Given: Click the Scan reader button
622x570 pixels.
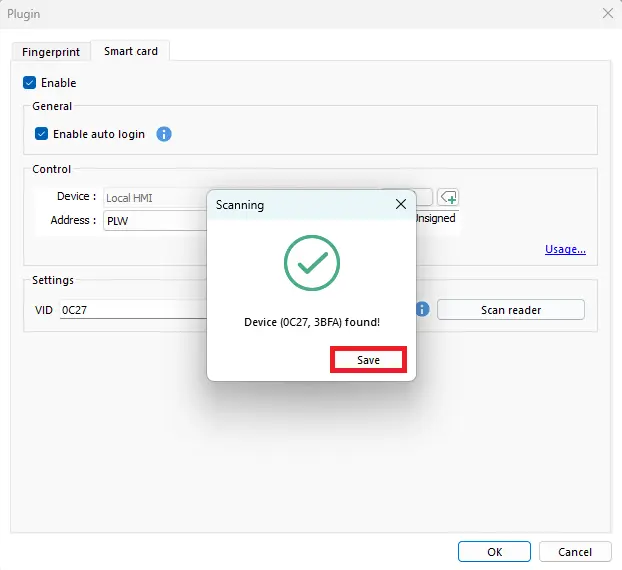Looking at the screenshot, I should (x=510, y=310).
